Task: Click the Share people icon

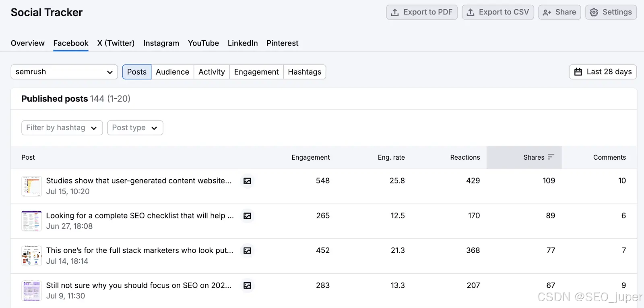Action: pyautogui.click(x=547, y=12)
